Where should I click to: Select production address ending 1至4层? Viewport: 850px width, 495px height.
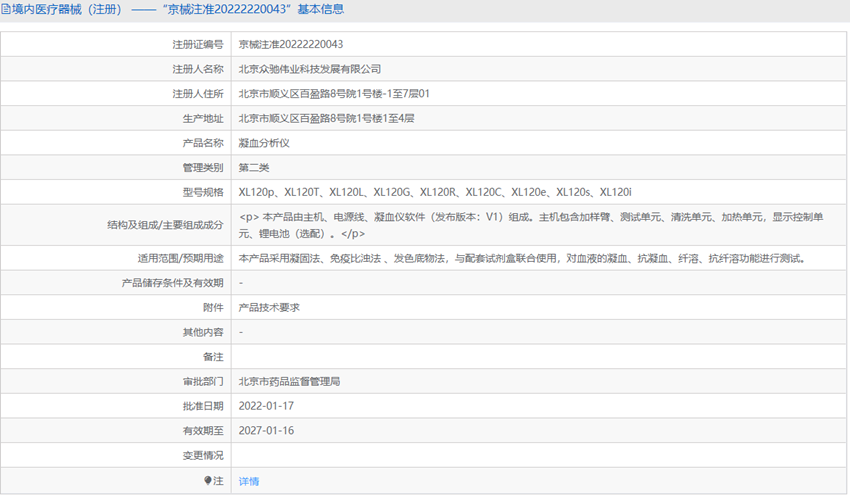(x=326, y=118)
